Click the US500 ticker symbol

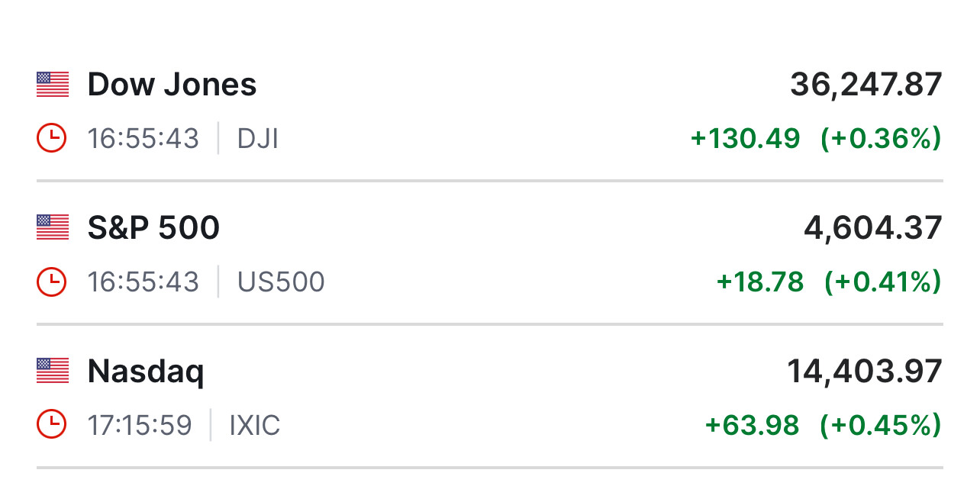(x=281, y=282)
